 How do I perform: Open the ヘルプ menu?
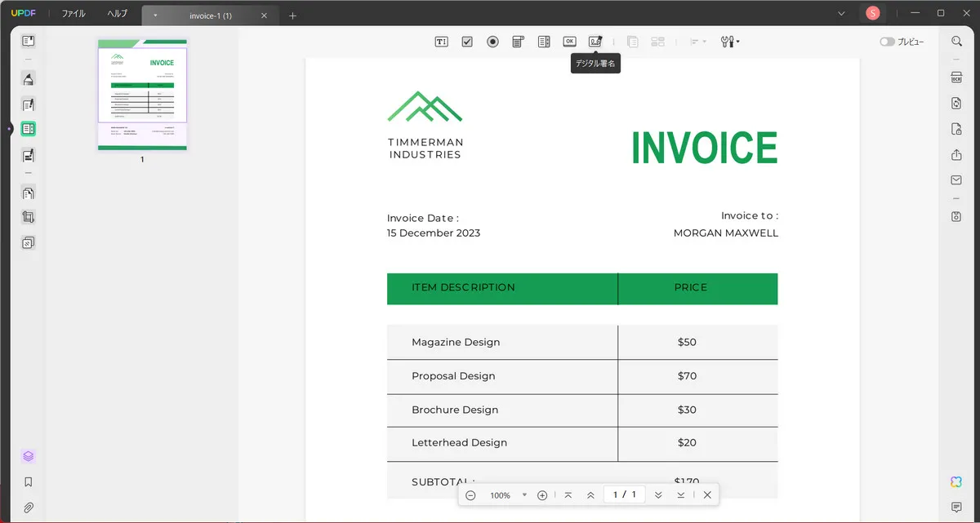[x=118, y=14]
